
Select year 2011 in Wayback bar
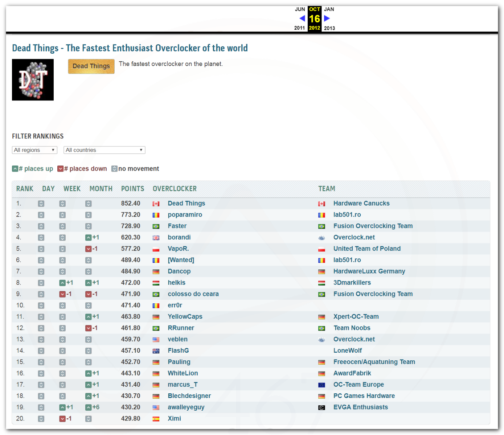300,28
